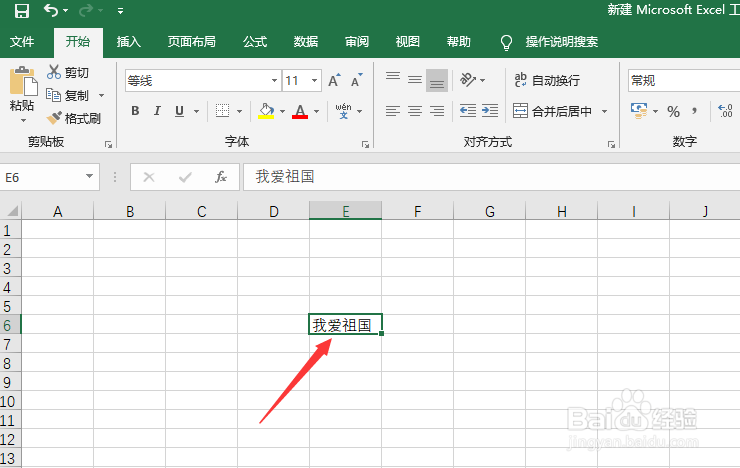The height and width of the screenshot is (468, 740).
Task: Switch to the 视图 ribbon tab
Action: [x=408, y=42]
